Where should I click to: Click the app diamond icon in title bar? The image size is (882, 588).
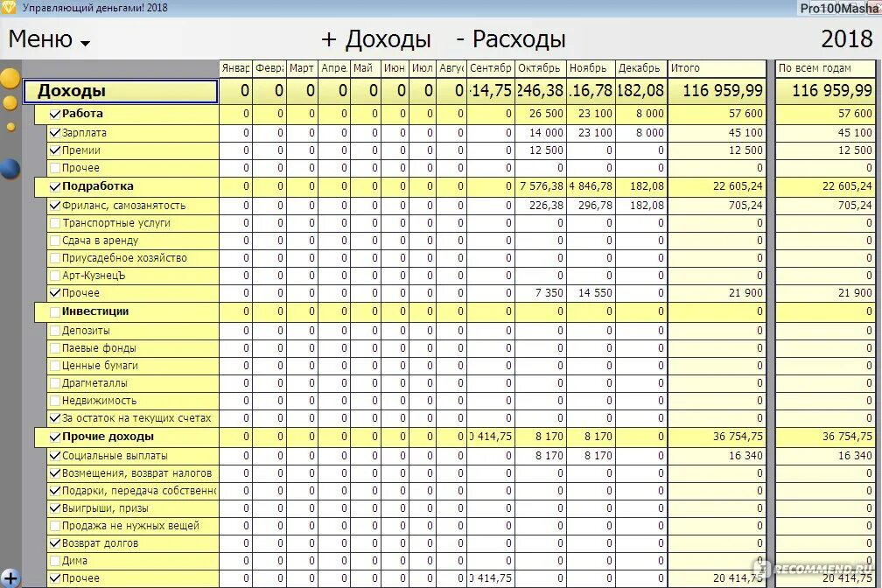9,7
